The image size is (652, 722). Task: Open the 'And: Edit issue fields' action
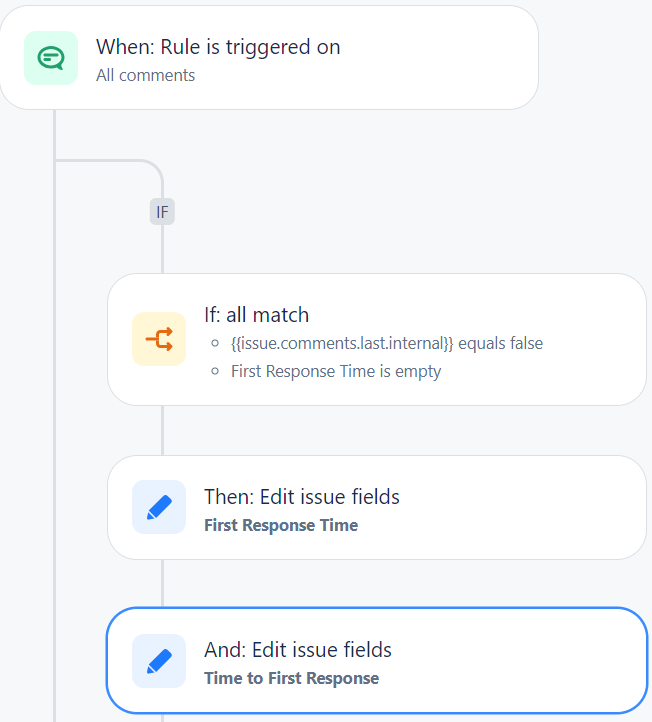[377, 660]
